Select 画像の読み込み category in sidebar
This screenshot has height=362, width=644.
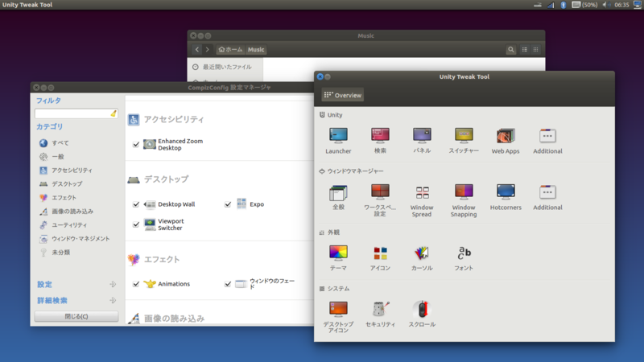point(66,212)
